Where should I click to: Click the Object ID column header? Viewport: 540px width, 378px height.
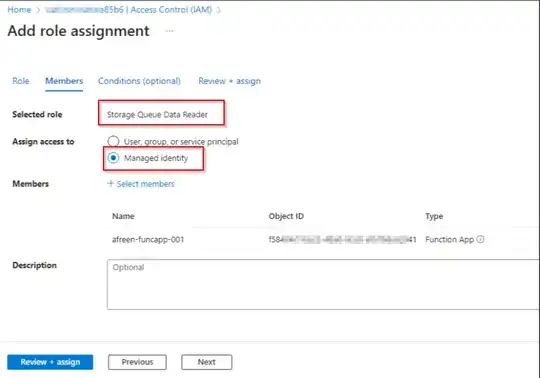286,216
